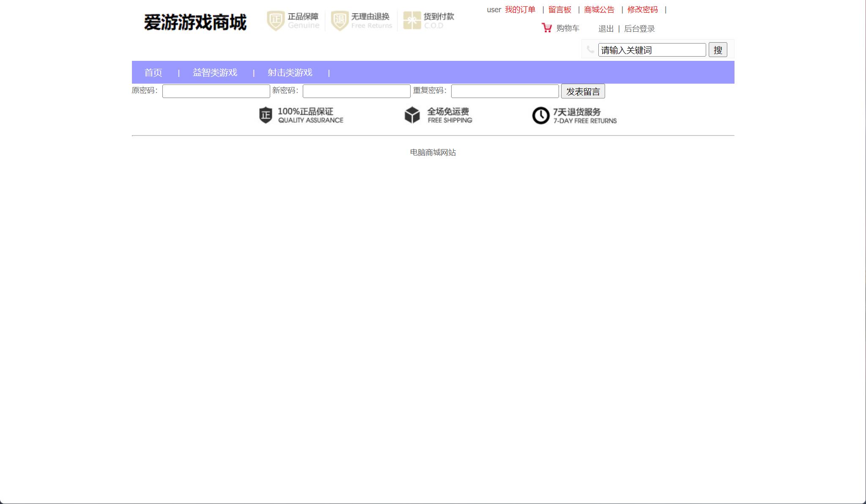Open the shopping cart via red cart icon

coord(546,28)
